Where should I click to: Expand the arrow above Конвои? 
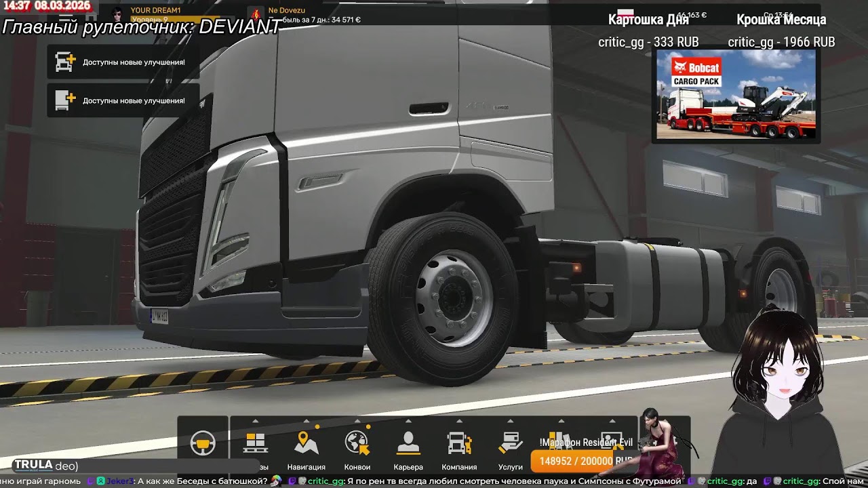[x=357, y=421]
